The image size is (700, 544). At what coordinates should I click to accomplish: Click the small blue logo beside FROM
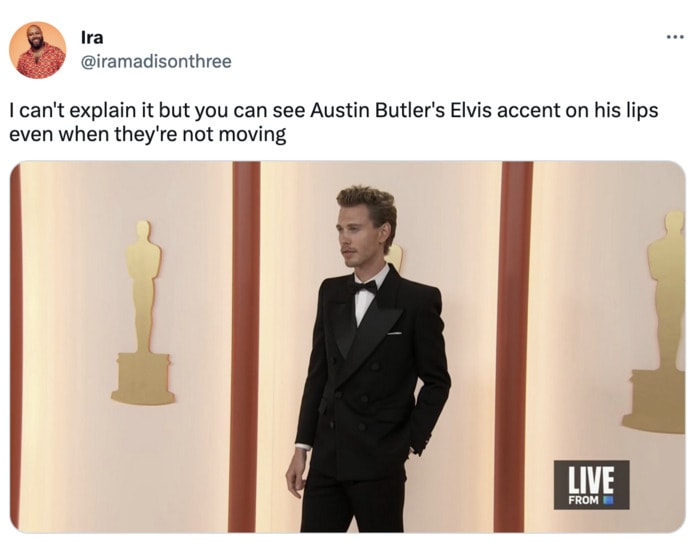pos(607,500)
